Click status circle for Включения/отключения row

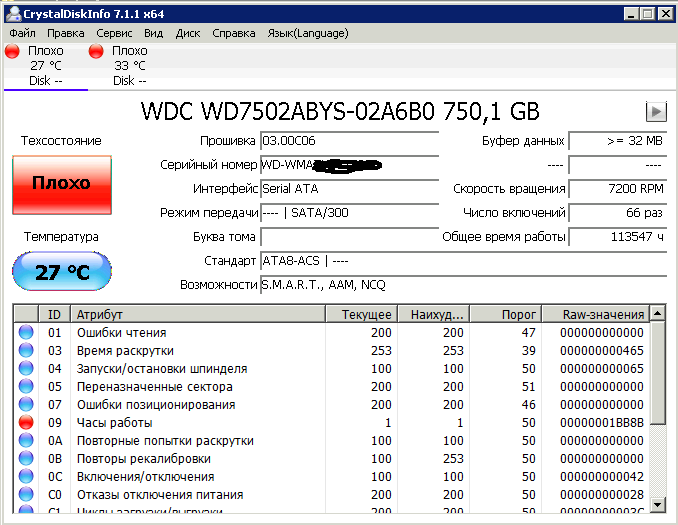coord(26,477)
